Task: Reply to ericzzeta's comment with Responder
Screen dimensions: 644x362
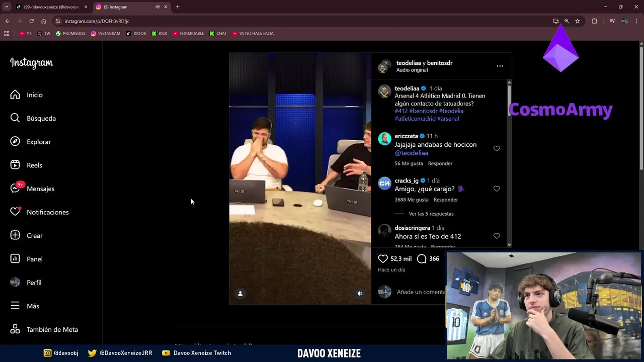Action: coord(440,163)
